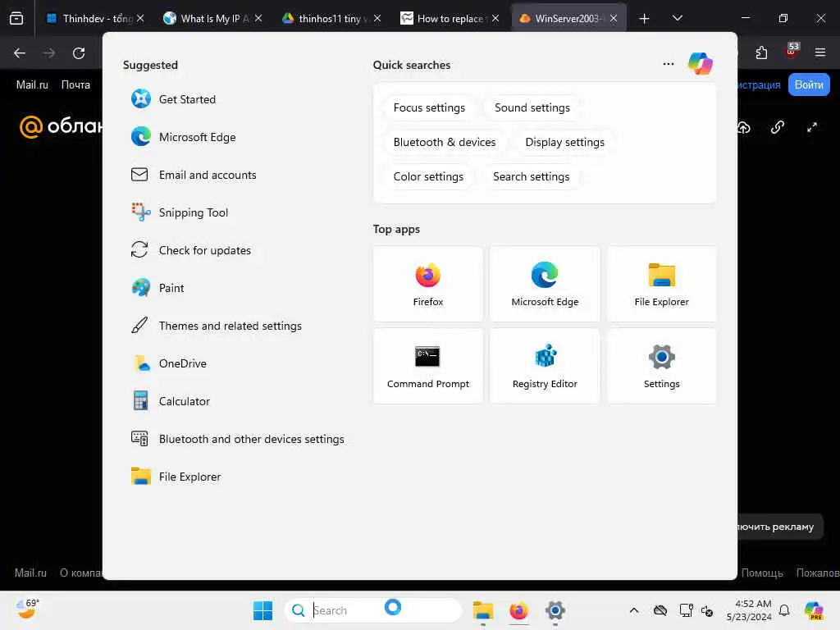Image resolution: width=840 pixels, height=630 pixels.
Task: Select Bluetooth & devices quick search
Action: coord(445,142)
